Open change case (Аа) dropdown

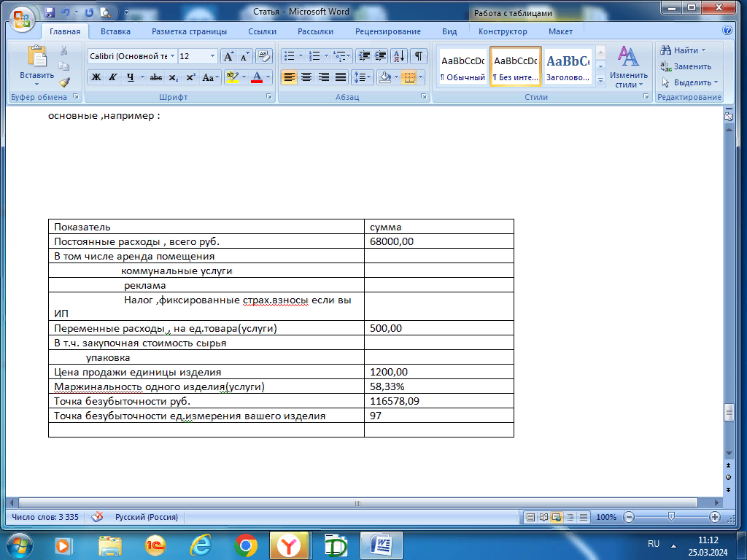210,77
